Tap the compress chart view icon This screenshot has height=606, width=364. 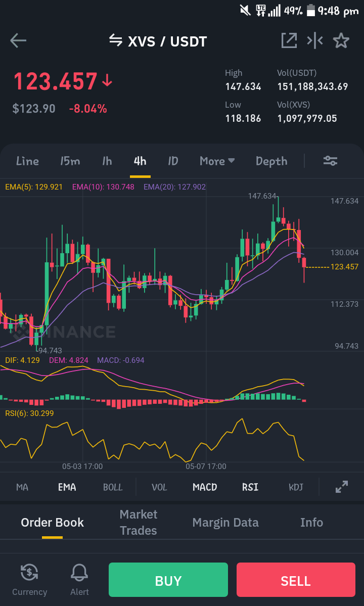coord(315,40)
